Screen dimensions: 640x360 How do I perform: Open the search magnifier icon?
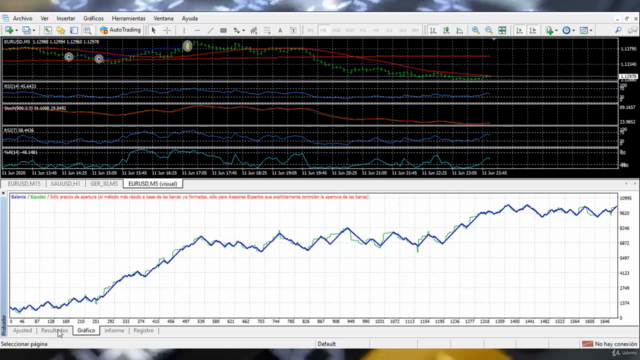618,30
